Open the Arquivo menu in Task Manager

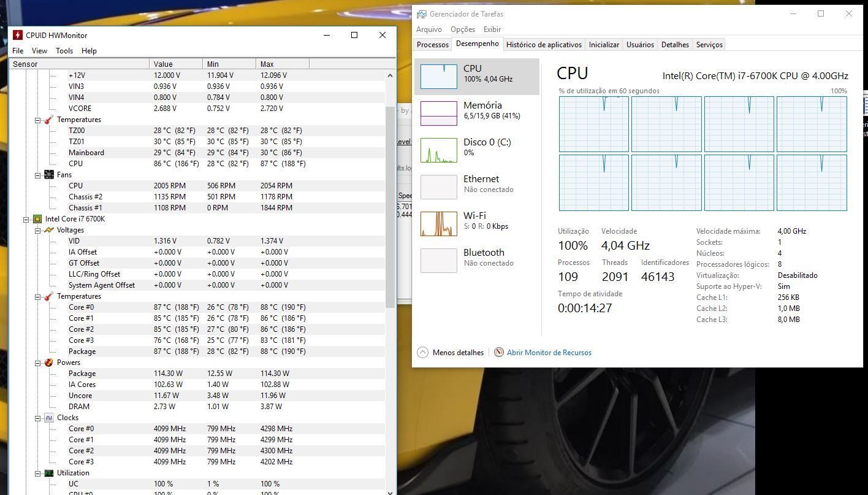[x=429, y=29]
